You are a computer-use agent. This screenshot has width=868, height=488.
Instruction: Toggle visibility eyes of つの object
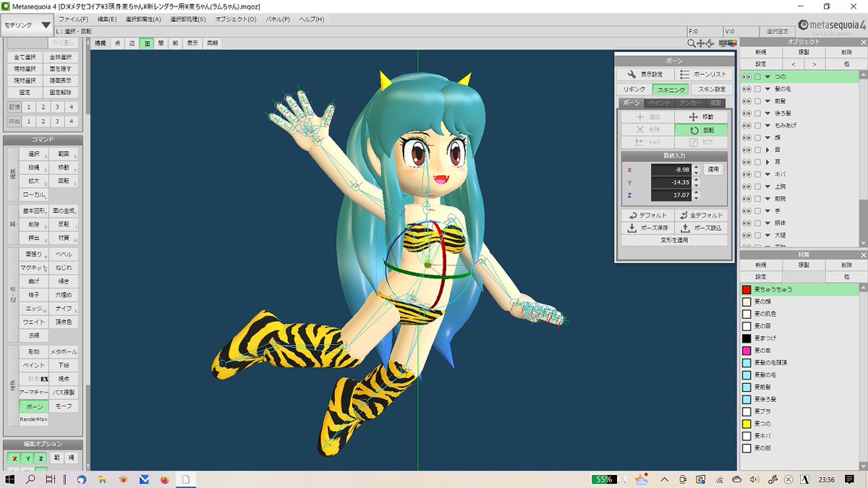click(747, 76)
